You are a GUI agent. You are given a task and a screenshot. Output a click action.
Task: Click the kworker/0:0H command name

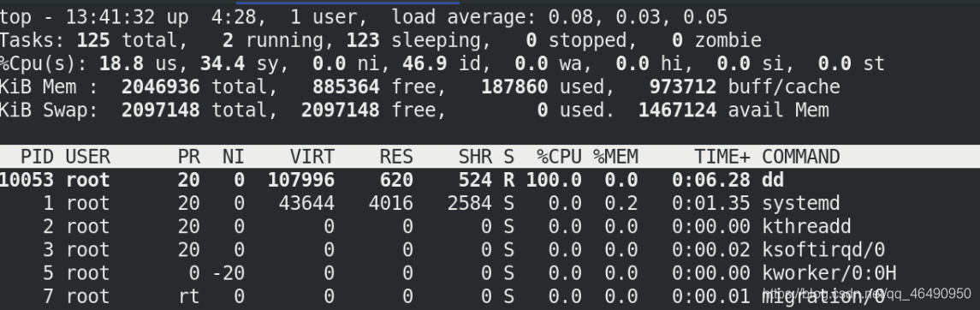click(829, 273)
